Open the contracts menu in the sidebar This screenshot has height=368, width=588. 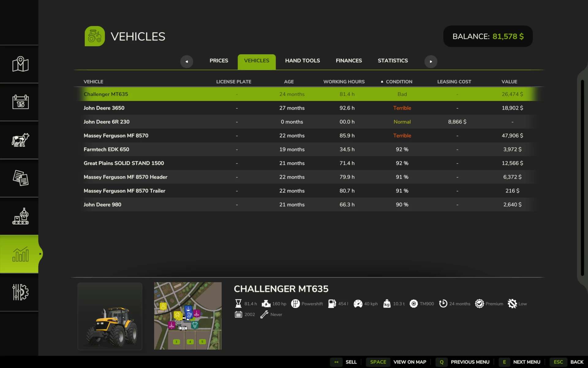19,178
